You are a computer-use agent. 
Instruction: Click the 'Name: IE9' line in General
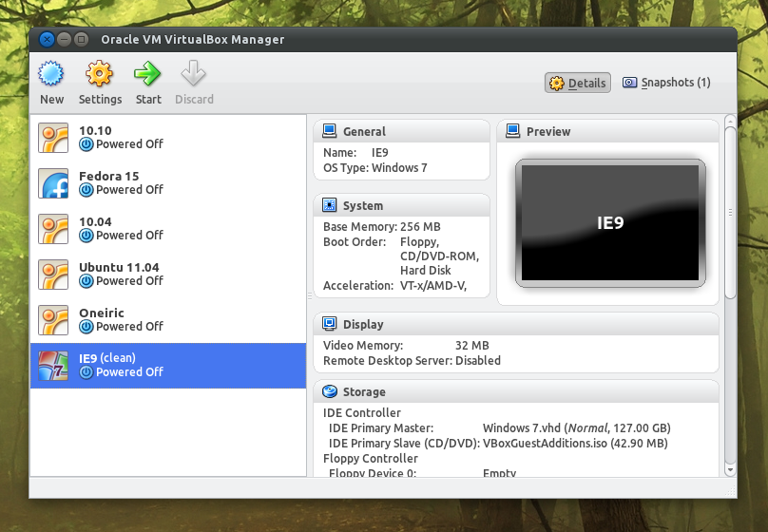[355, 153]
